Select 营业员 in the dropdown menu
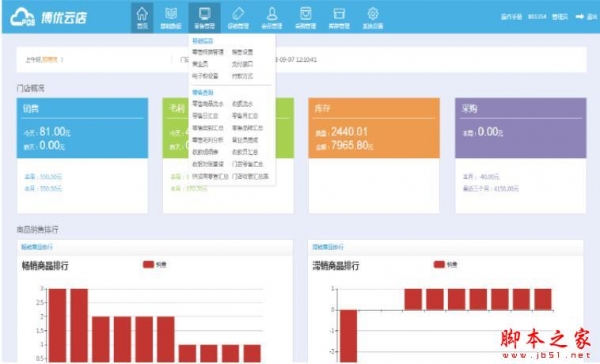600x364 pixels. tap(200, 64)
